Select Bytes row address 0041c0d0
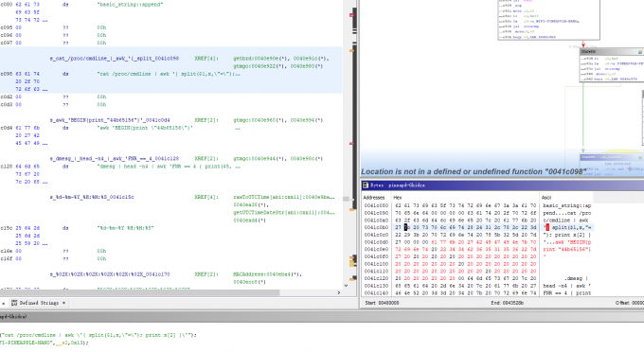The width and height of the screenshot is (644, 352). (376, 242)
